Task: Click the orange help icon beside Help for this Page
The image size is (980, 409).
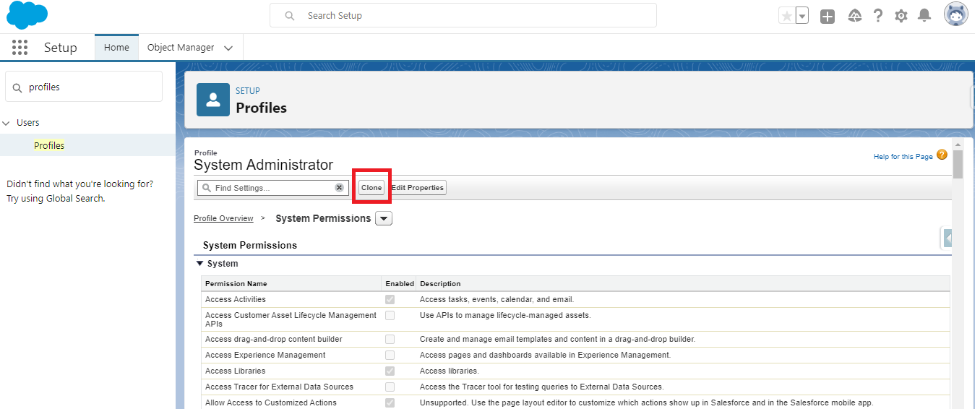Action: 942,155
